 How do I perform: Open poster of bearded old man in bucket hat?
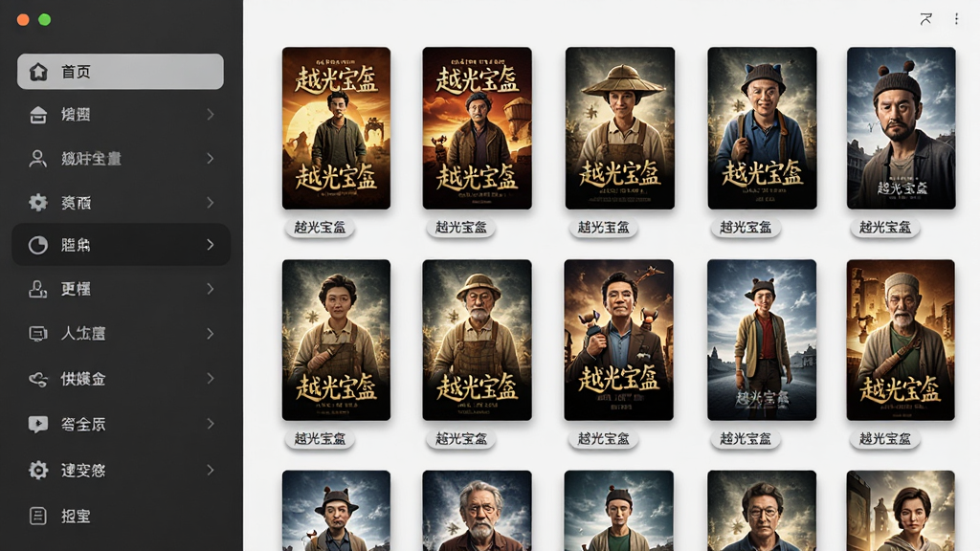pos(477,340)
